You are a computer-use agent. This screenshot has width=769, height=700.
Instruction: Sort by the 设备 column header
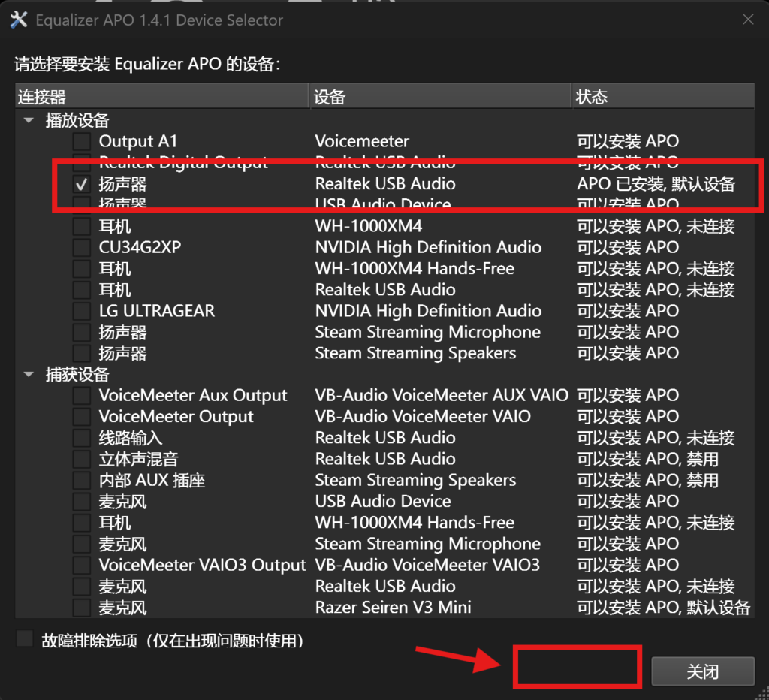(440, 97)
